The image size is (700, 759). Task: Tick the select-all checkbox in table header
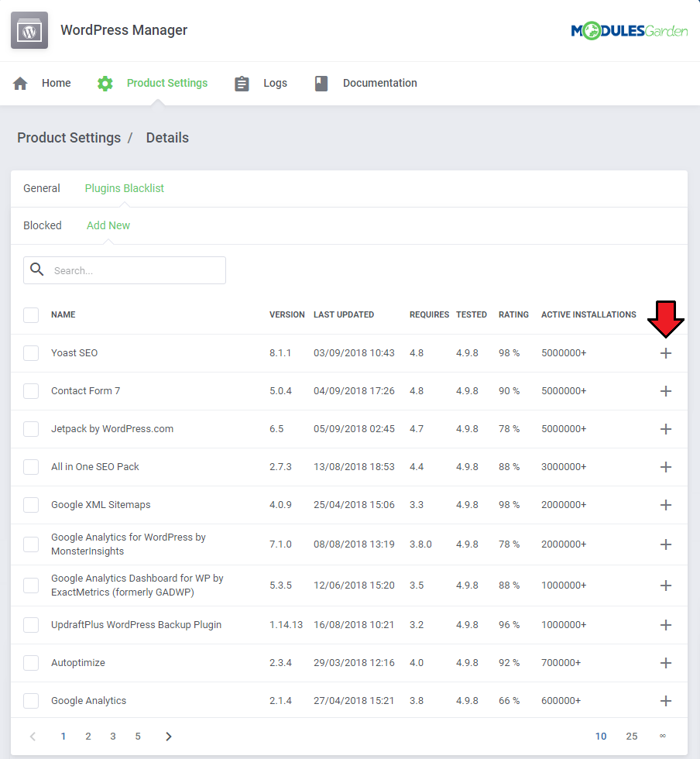coord(31,314)
